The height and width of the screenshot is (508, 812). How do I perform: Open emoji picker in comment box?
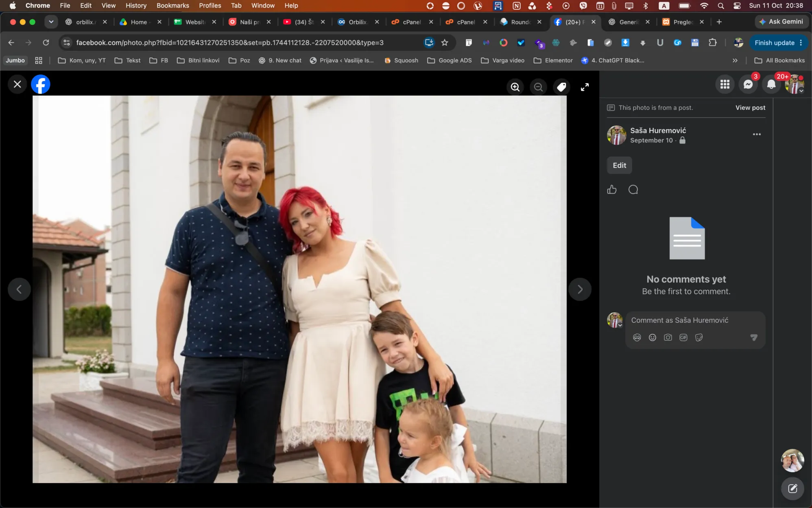653,337
